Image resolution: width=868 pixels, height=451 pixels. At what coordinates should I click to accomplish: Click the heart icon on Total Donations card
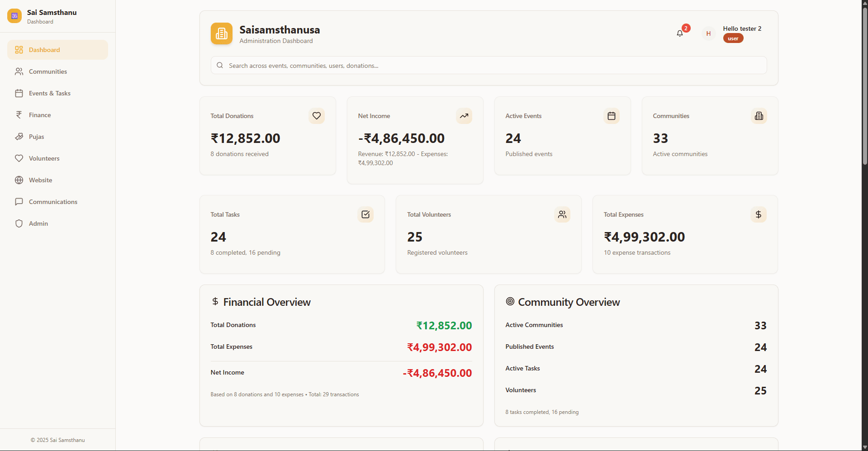(316, 116)
